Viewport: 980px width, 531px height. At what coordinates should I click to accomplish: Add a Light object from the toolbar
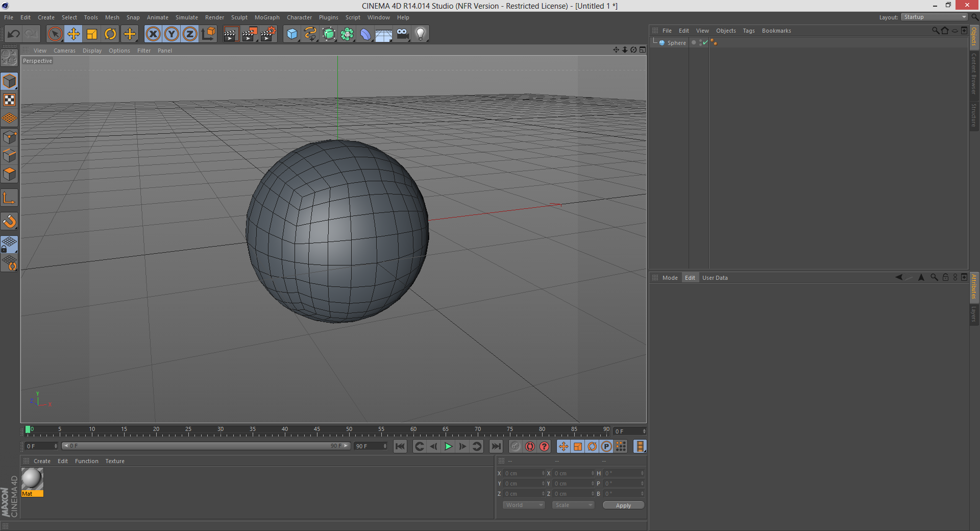(420, 34)
